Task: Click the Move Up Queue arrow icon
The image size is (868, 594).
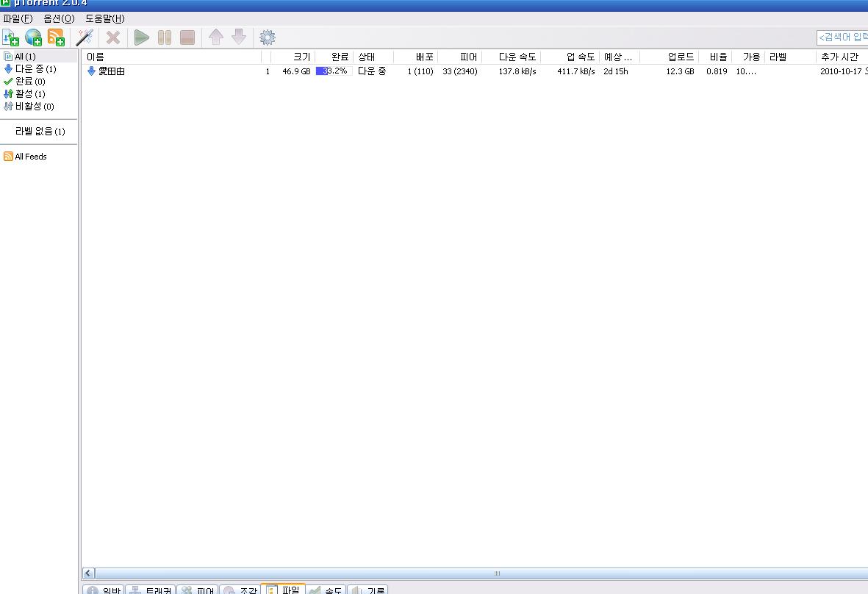Action: point(216,37)
